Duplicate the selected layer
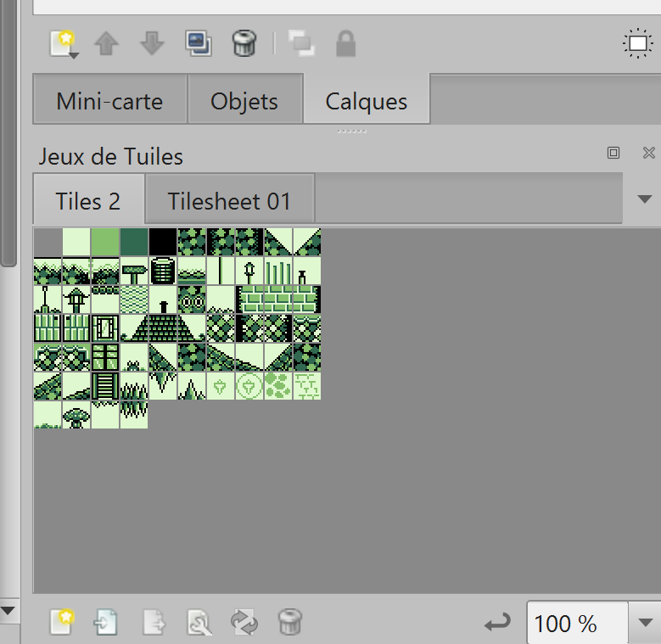 click(198, 43)
